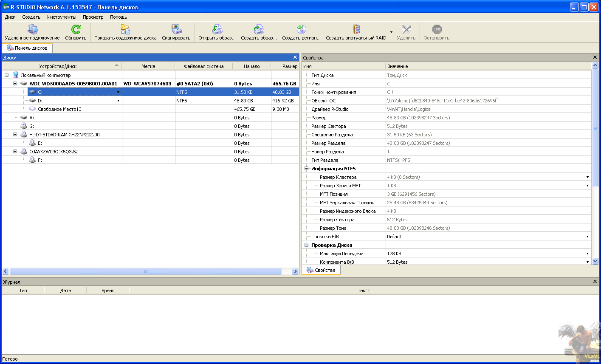Viewport: 601px width, 364px height.
Task: Switch to the Панель дисков tab
Action: [x=27, y=48]
